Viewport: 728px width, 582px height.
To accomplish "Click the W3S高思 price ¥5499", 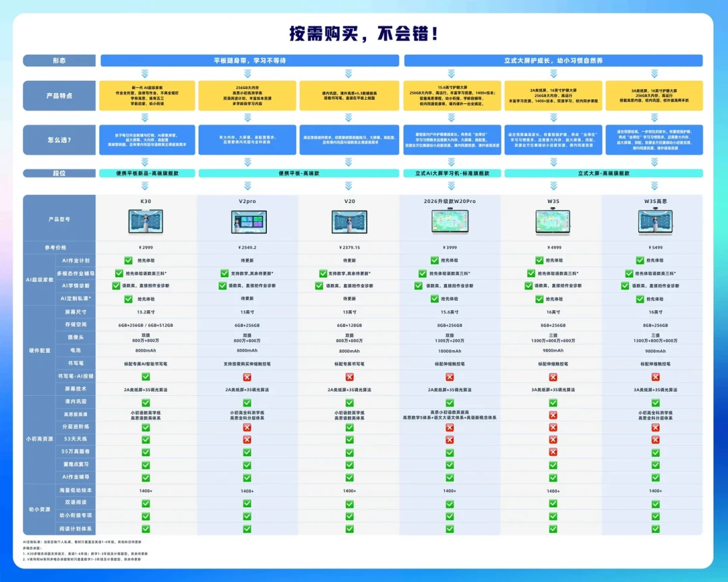I will (x=656, y=248).
